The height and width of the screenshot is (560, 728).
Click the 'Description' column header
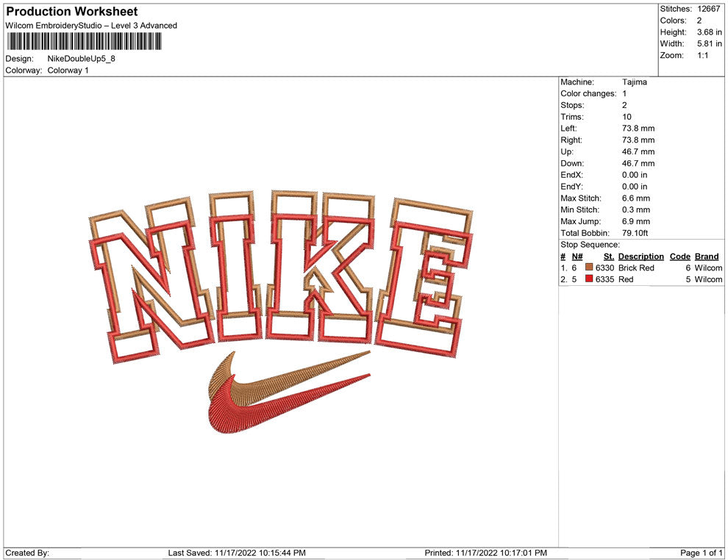640,256
